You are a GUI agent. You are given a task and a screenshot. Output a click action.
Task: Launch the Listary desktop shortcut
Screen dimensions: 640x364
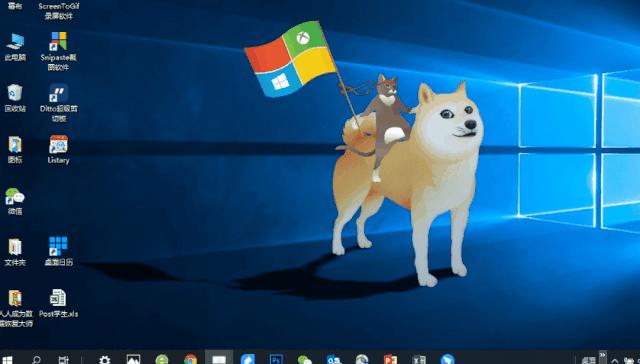pos(58,149)
